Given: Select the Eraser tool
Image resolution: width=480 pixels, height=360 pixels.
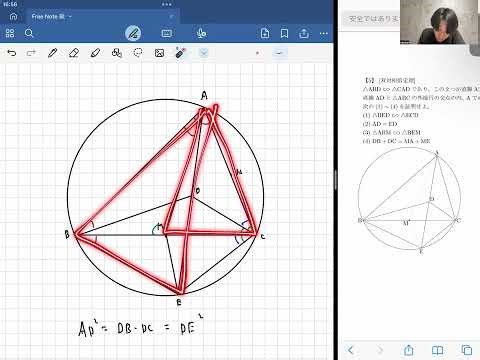Looking at the screenshot, I should (x=74, y=53).
